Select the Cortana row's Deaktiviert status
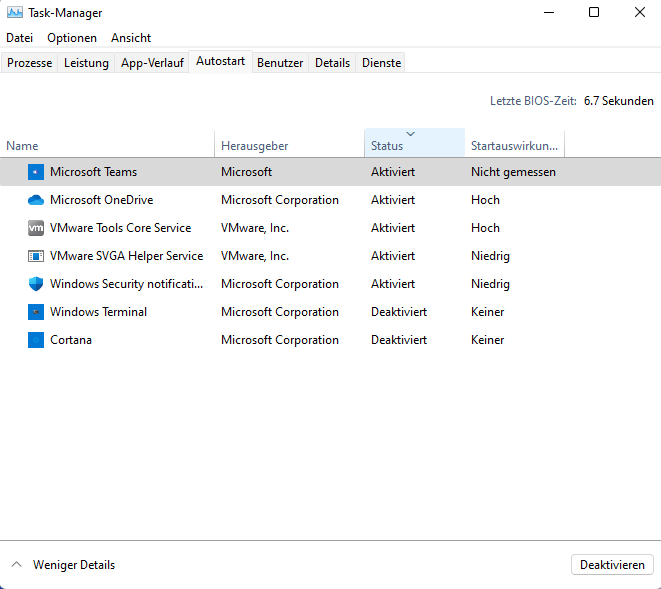The height and width of the screenshot is (589, 661). click(x=398, y=340)
